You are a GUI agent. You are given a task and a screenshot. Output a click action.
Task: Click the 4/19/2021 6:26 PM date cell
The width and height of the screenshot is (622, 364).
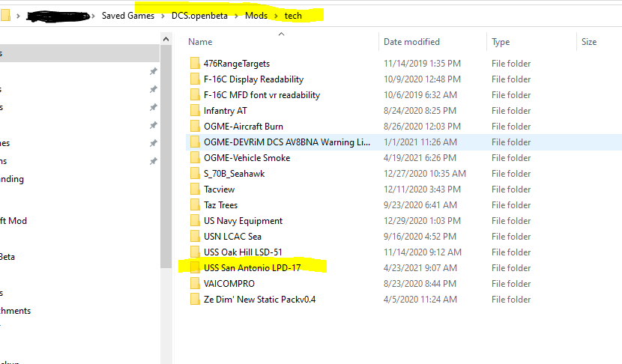[x=420, y=158]
